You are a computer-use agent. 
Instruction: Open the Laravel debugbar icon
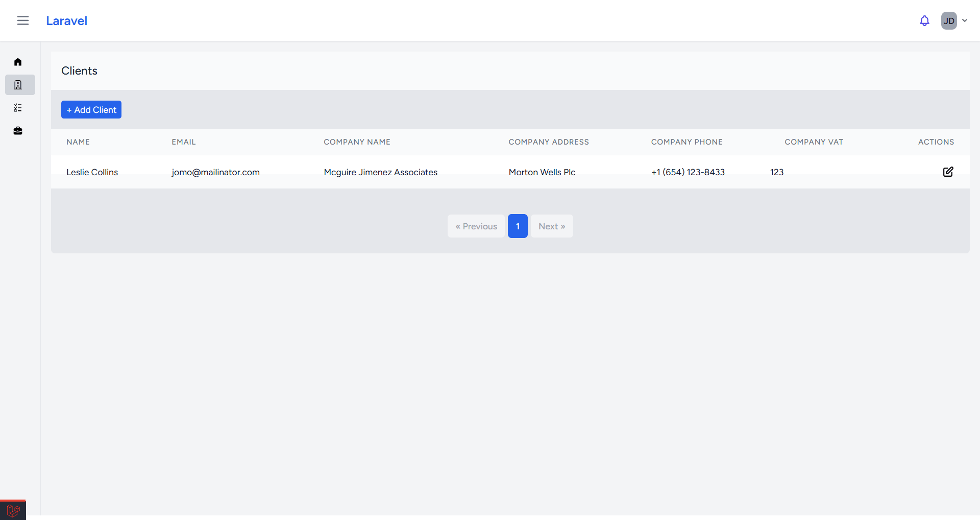(13, 510)
